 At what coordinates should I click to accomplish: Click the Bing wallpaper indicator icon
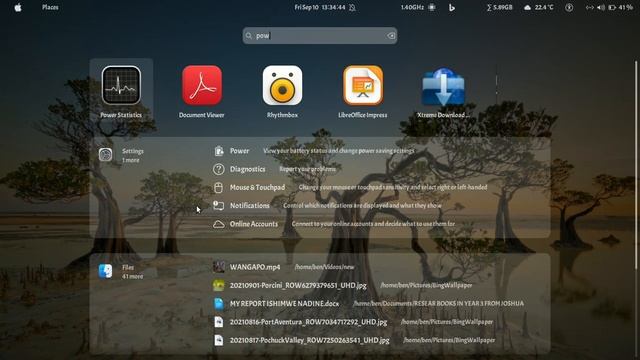(x=451, y=7)
